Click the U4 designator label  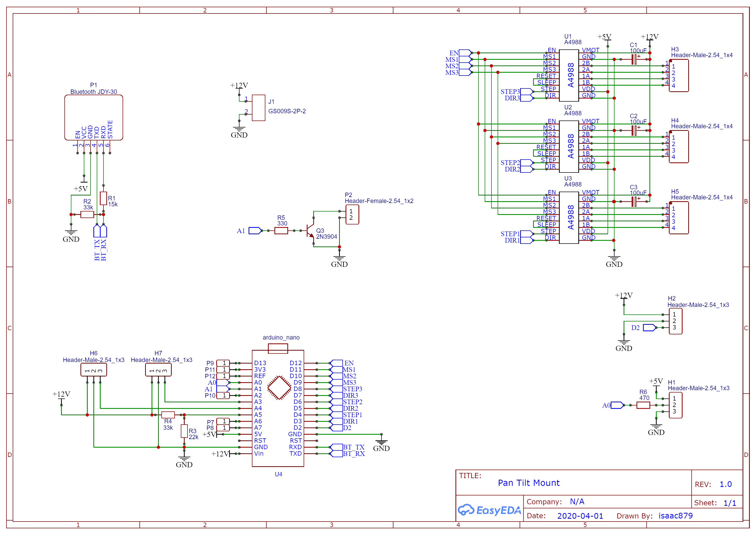278,474
